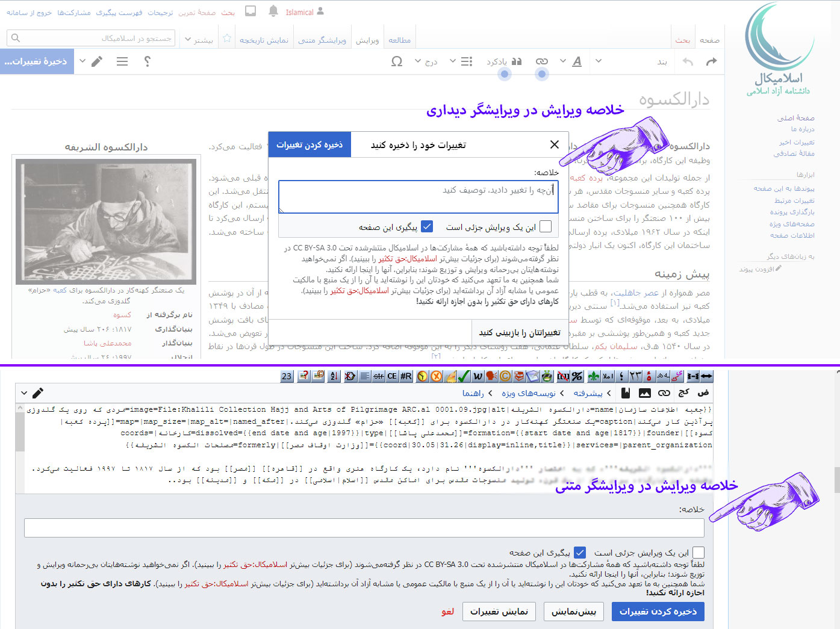
Task: Click the show preview (پیش‌نمایش) button
Action: [x=574, y=612]
